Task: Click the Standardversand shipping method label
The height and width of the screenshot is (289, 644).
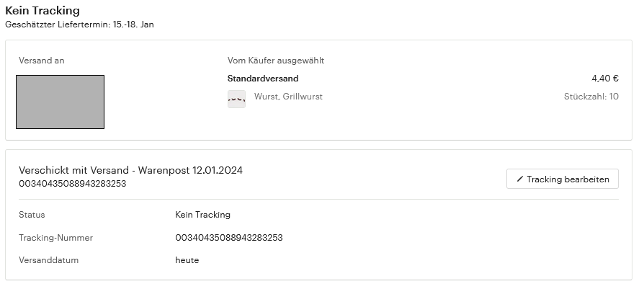Action: click(x=263, y=79)
